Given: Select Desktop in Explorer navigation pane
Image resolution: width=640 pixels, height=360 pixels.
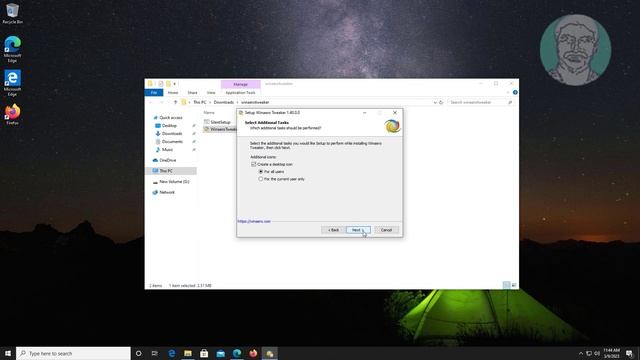Looking at the screenshot, I should pyautogui.click(x=169, y=126).
